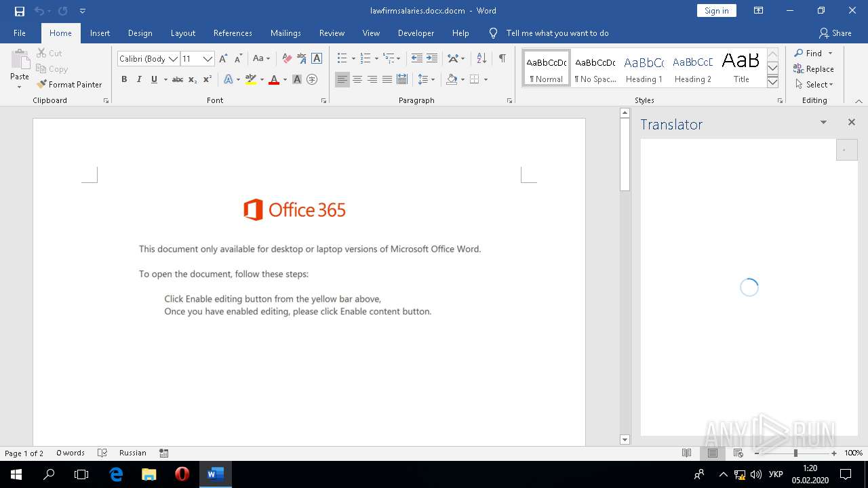Apply the Heading 1 style
This screenshot has width=868, height=488.
[644, 68]
